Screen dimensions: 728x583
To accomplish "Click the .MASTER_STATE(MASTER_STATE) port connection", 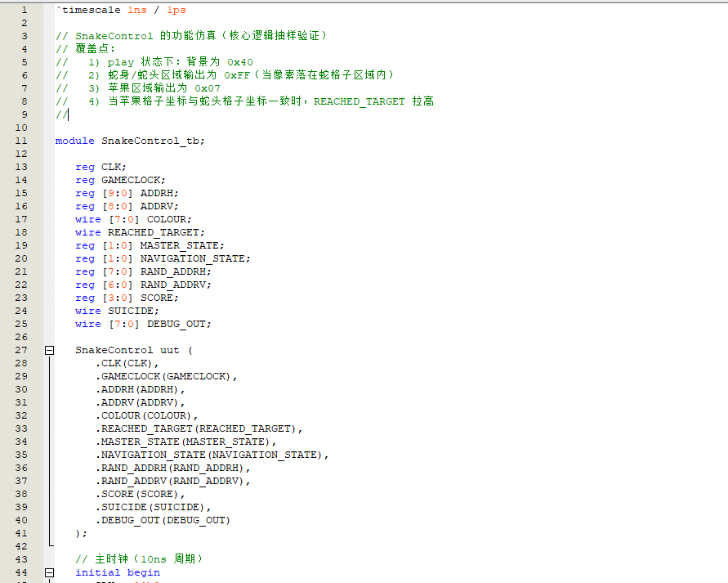I will pyautogui.click(x=185, y=442).
